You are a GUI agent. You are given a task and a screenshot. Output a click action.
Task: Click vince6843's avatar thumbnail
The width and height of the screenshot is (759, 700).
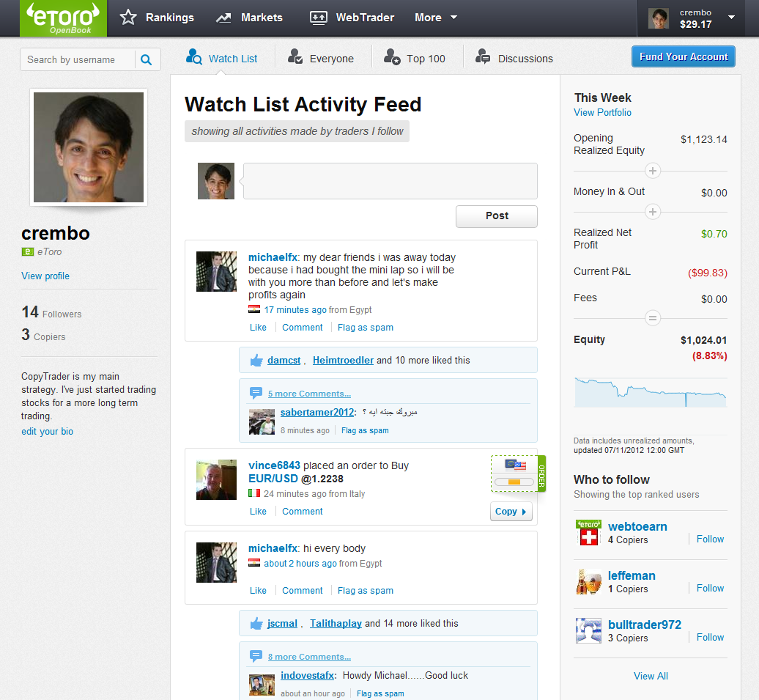[216, 479]
